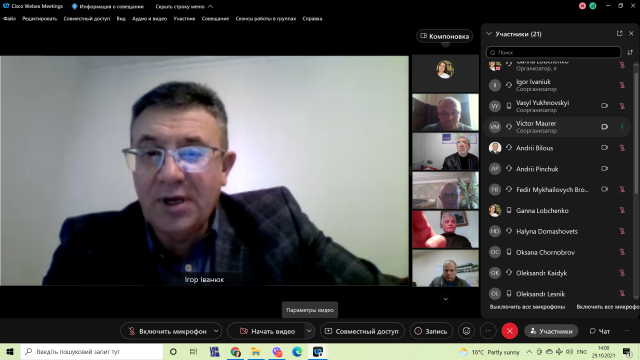This screenshot has width=640, height=360.
Task: Collapse the Участники section chevron
Action: pyautogui.click(x=489, y=34)
